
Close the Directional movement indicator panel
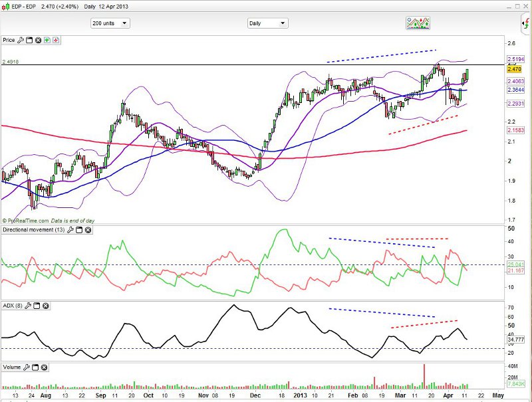point(88,230)
